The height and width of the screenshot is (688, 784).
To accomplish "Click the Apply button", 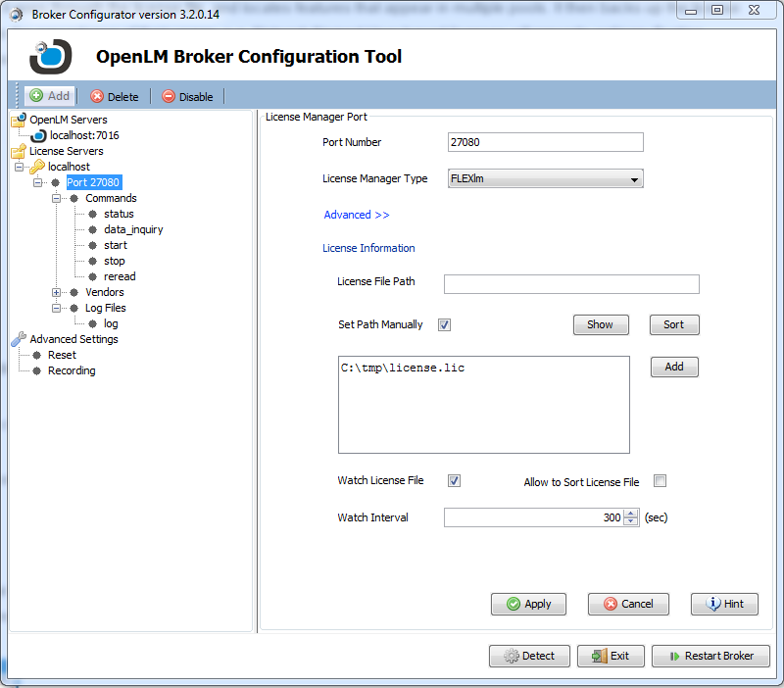I will click(x=528, y=604).
